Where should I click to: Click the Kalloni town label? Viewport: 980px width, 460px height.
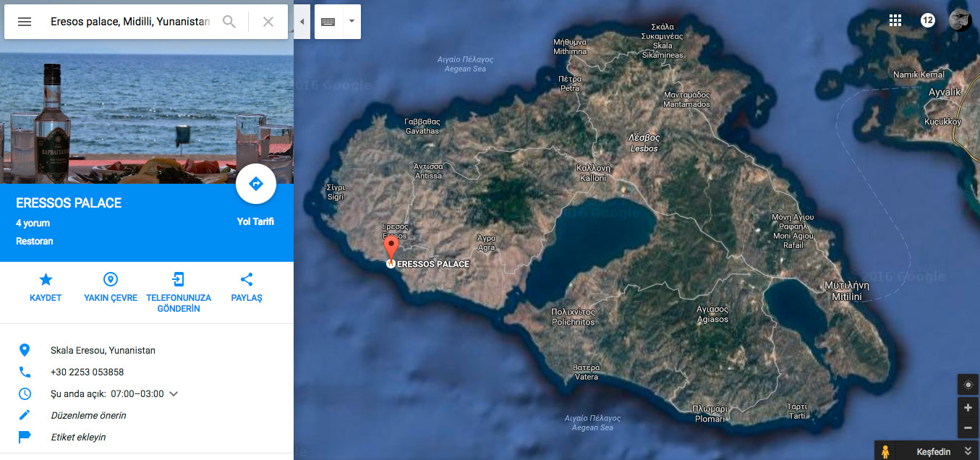click(593, 173)
